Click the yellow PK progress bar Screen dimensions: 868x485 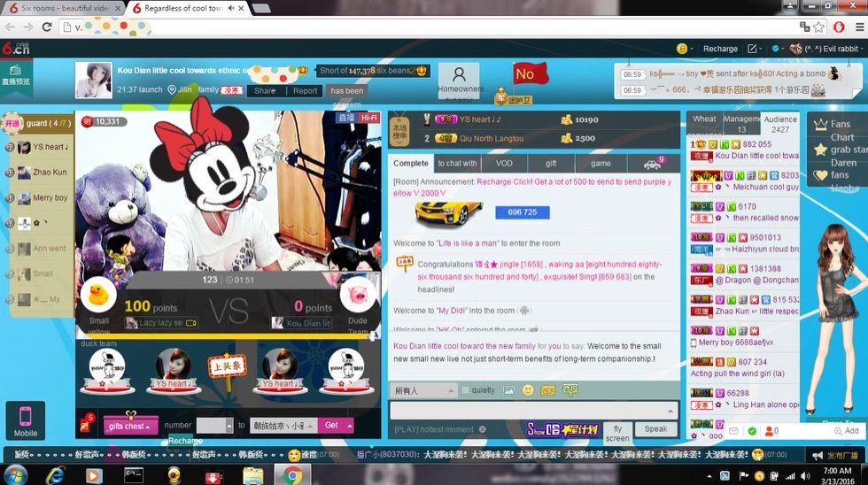[227, 335]
